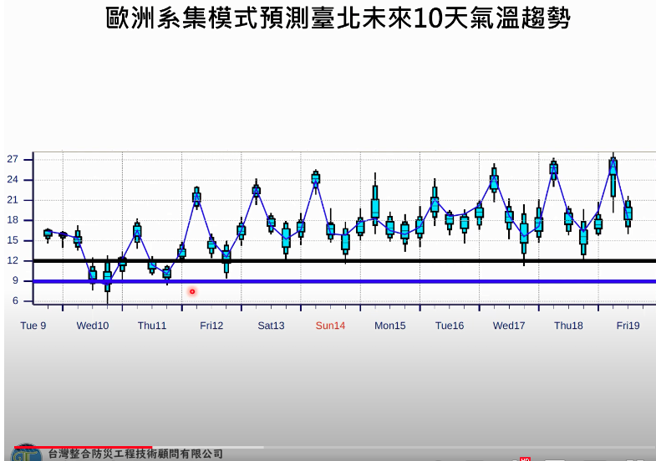Click the 15 value on the temperature axis

tap(13, 240)
